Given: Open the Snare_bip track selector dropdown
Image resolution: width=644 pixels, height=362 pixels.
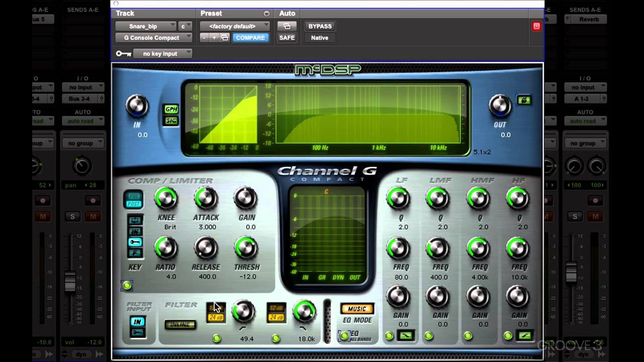Looking at the screenshot, I should point(145,26).
